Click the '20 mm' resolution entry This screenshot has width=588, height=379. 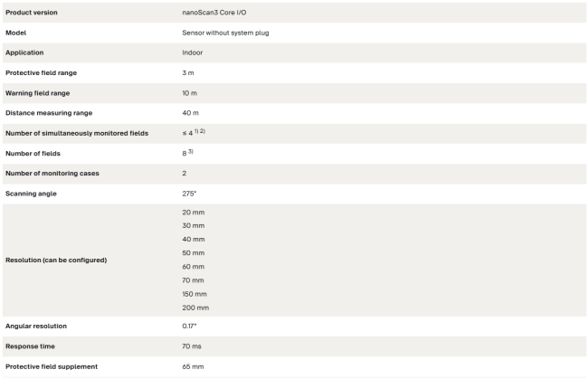(x=193, y=213)
